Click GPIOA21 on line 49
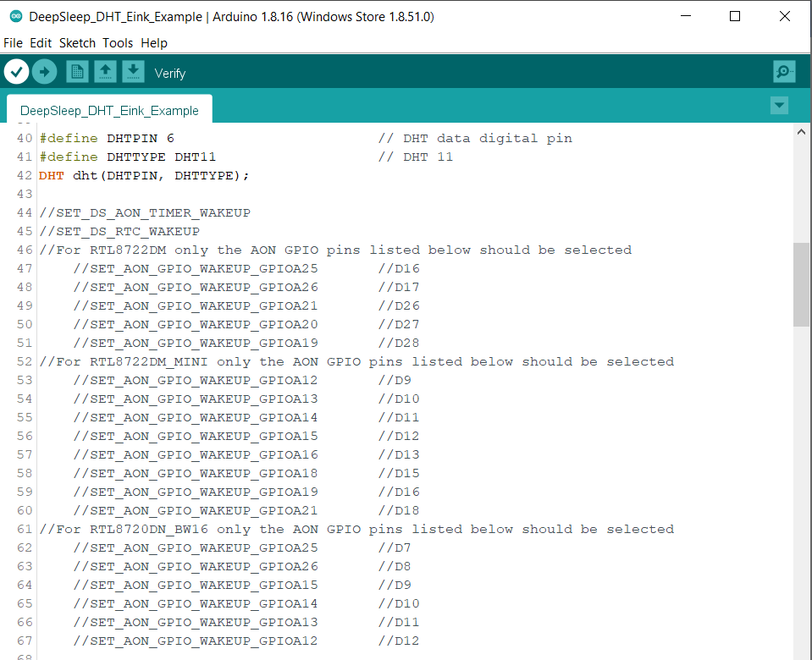 click(288, 306)
